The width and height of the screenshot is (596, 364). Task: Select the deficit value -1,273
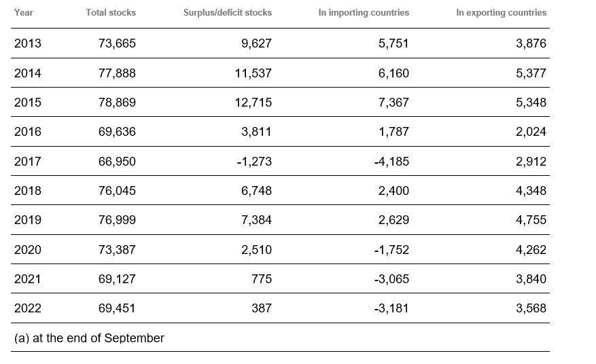(254, 162)
